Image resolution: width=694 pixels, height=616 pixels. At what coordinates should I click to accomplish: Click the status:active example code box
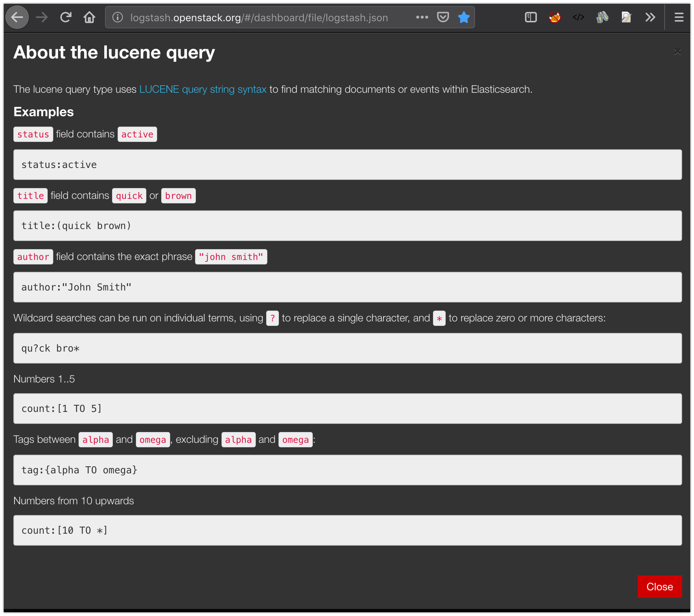point(347,165)
